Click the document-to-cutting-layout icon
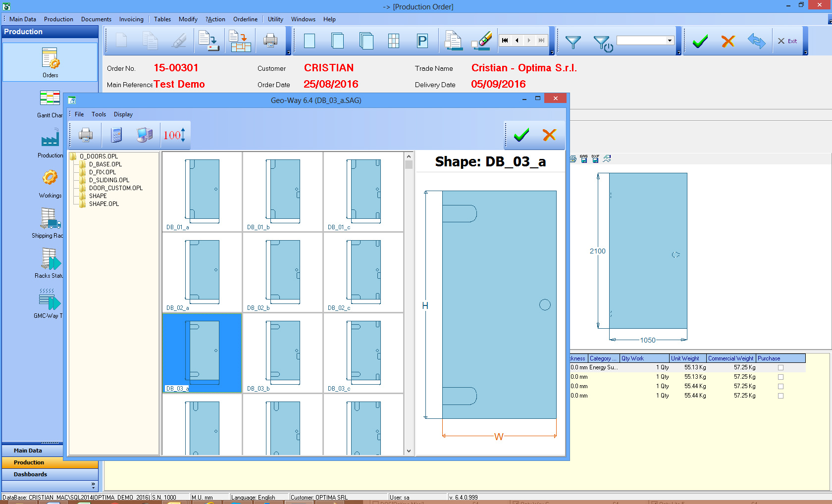Image resolution: width=832 pixels, height=504 pixels. (x=240, y=41)
